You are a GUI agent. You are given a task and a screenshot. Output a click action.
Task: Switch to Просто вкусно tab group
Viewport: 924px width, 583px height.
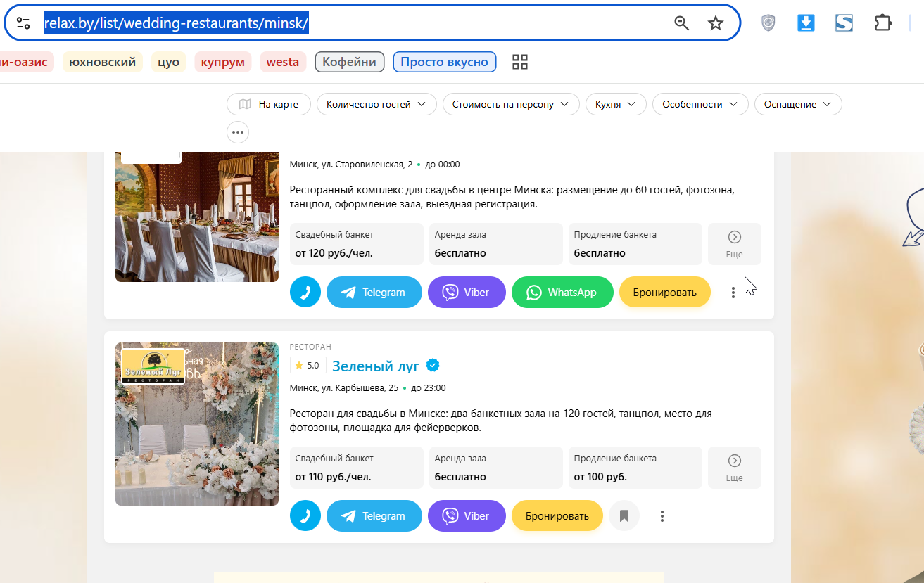click(445, 62)
